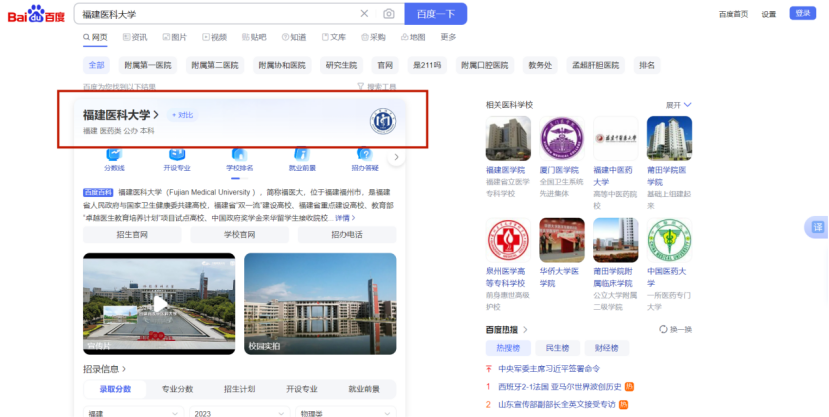The height and width of the screenshot is (417, 829).
Task: Click the 招办电话 button
Action: 347,235
